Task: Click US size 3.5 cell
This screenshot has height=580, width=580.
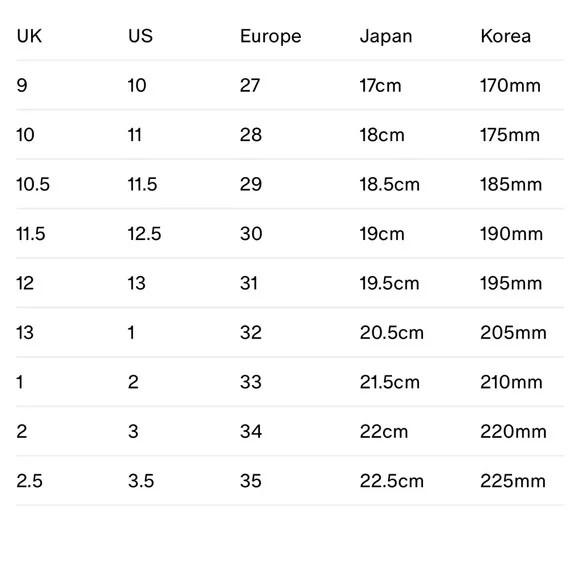Action: click(x=141, y=481)
